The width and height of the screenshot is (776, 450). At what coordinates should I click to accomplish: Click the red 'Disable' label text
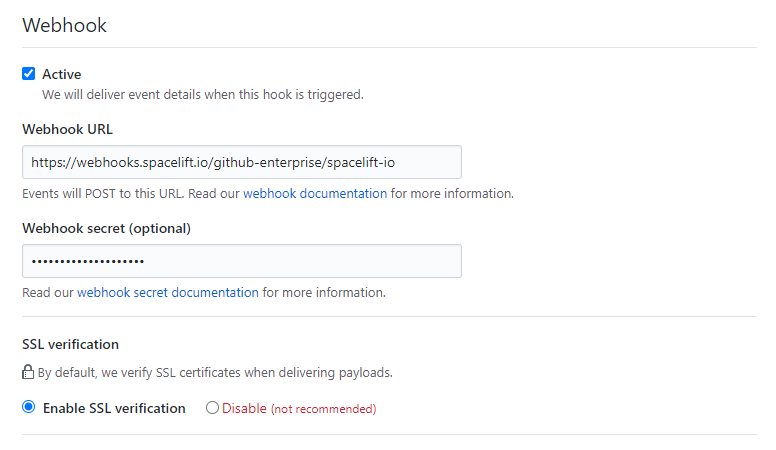point(244,408)
